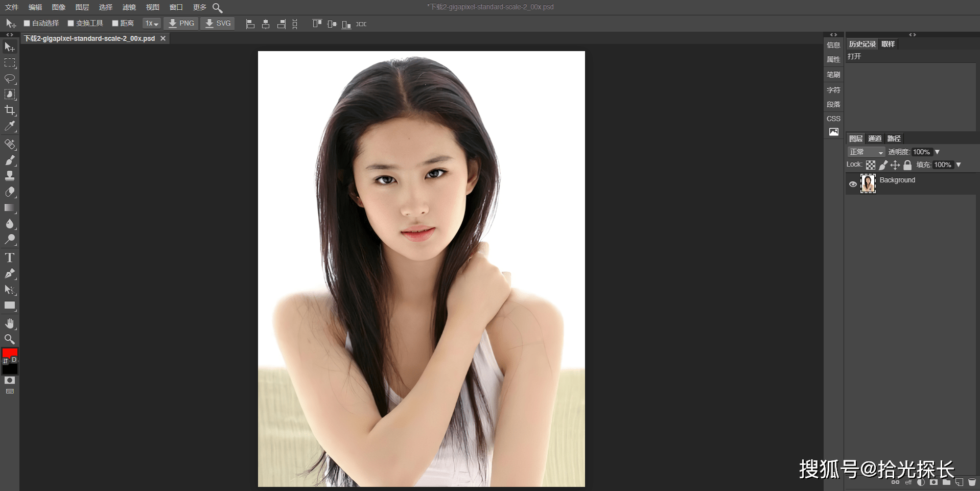Expand the 透明度 opacity slider arrow
Screen dimensions: 980x491
point(937,152)
